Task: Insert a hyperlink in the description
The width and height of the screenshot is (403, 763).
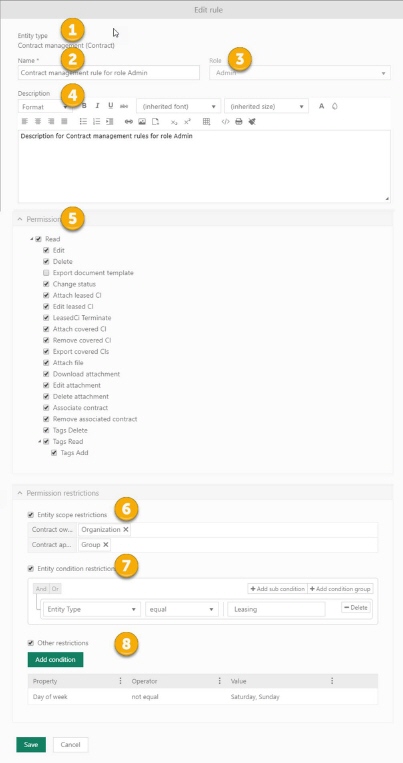Action: 128,122
